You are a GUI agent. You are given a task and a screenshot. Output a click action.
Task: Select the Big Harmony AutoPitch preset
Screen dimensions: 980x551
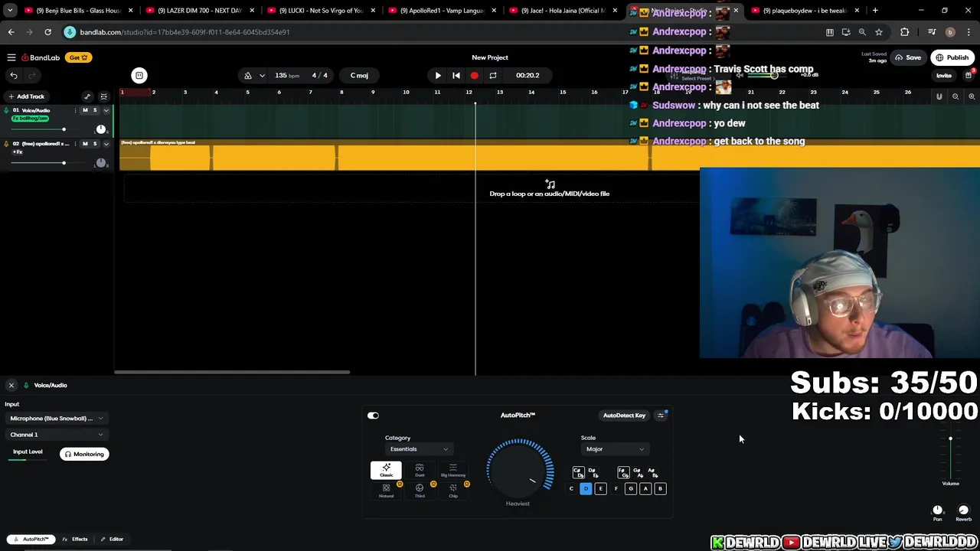(x=453, y=470)
